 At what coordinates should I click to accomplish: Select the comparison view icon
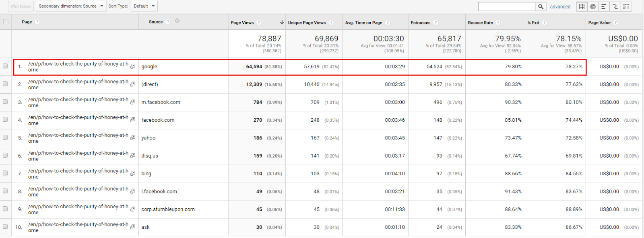coord(615,6)
